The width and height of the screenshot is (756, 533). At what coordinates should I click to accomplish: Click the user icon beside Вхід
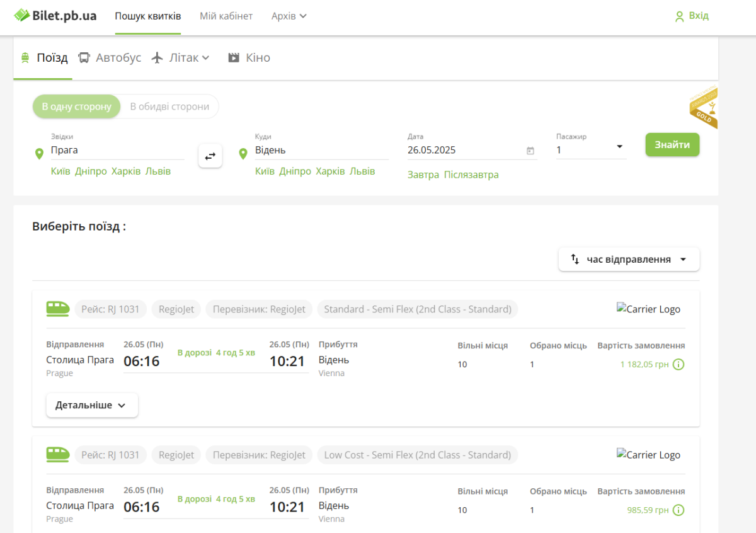point(679,16)
